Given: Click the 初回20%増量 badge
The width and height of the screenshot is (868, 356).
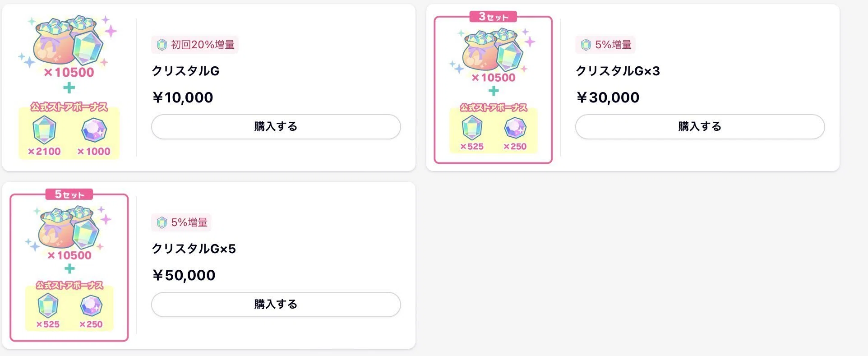Looking at the screenshot, I should pyautogui.click(x=195, y=45).
